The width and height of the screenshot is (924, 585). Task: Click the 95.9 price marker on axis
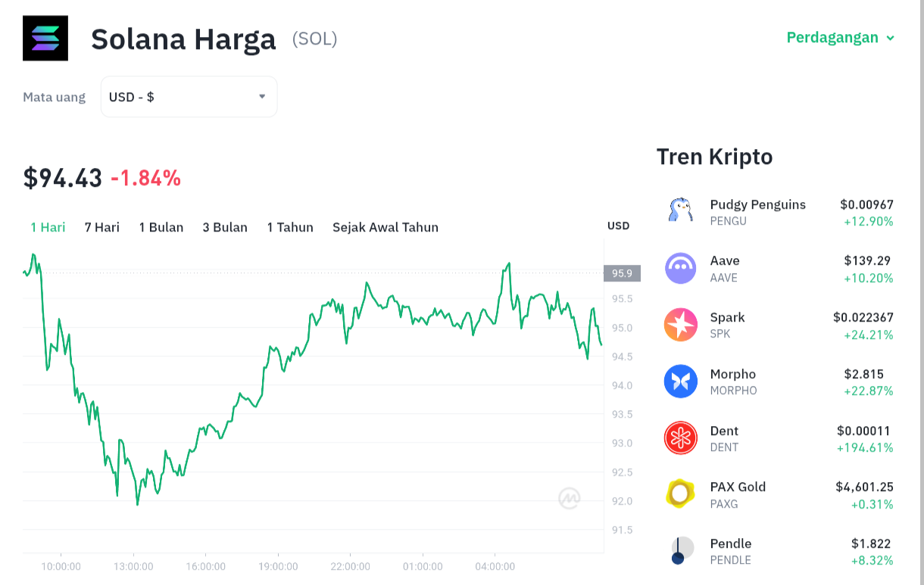[622, 273]
